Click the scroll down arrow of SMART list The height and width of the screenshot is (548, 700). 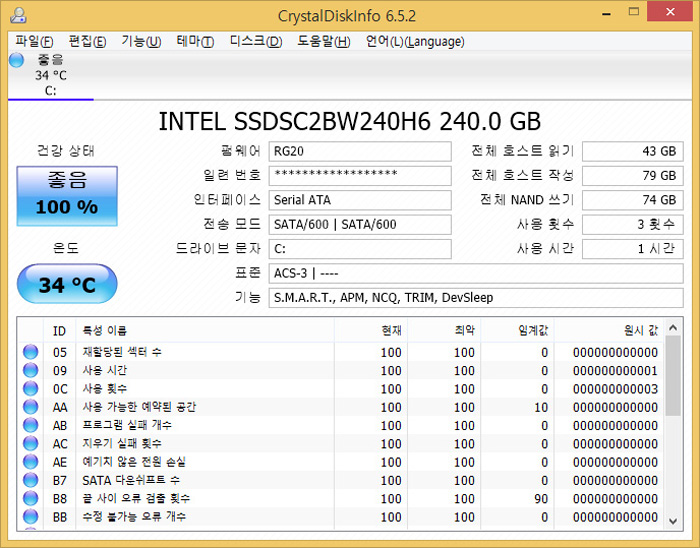tap(673, 521)
